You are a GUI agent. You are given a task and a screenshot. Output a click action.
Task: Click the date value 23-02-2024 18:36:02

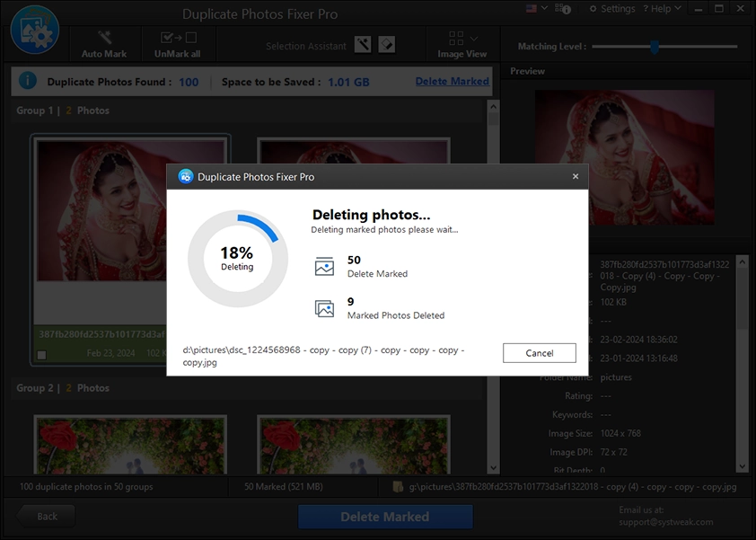(639, 340)
